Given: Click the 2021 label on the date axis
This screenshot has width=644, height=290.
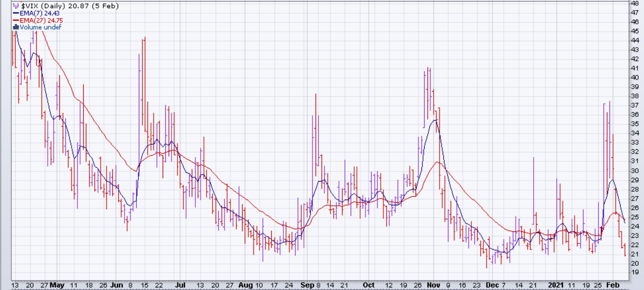Looking at the screenshot, I should coord(556,285).
